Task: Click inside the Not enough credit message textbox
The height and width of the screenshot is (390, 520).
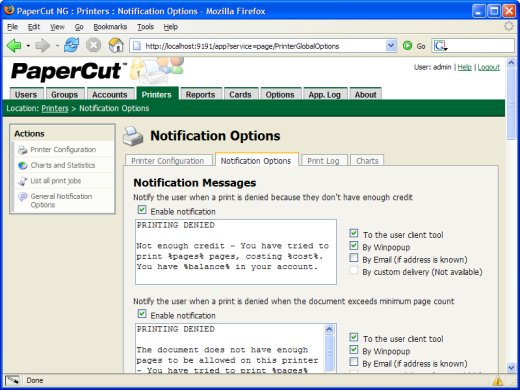Action: [236, 252]
